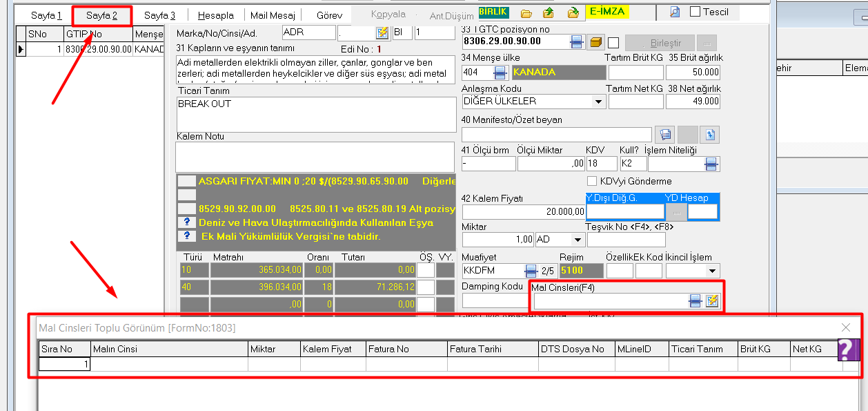Viewport: 868px width, 411px height.
Task: Click question mark beside Ek Mali Yükümlülük Vergisi
Action: point(186,236)
